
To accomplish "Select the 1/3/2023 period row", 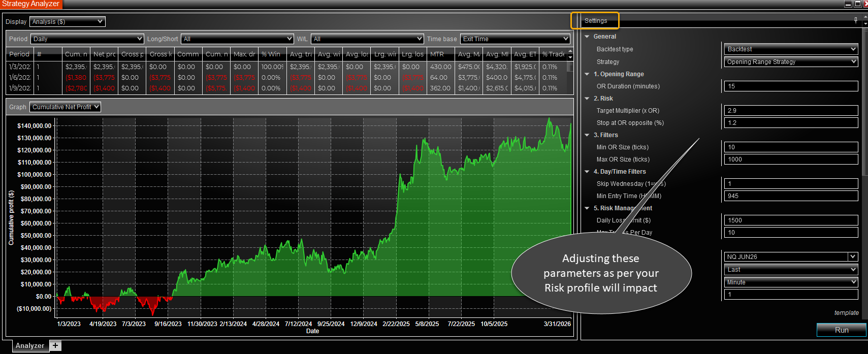I will coord(286,67).
